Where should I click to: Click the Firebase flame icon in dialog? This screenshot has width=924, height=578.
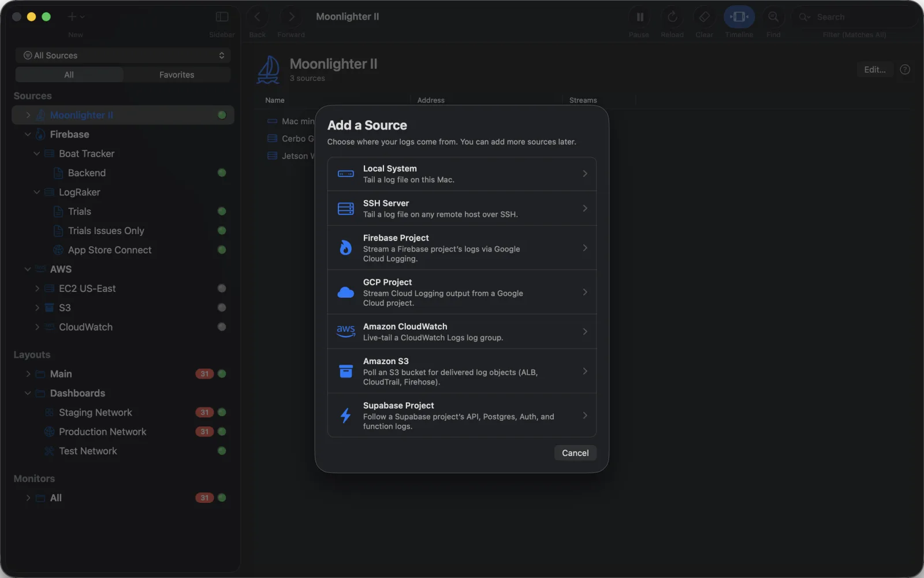click(345, 248)
